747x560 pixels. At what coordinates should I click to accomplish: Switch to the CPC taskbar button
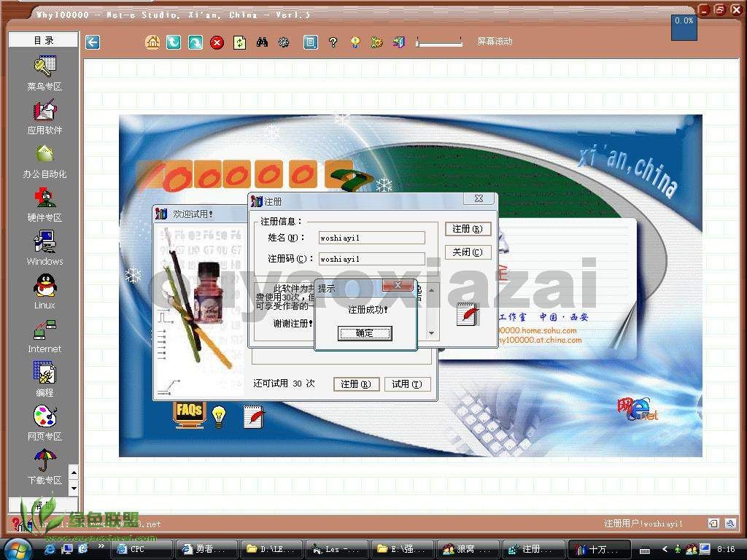[142, 549]
